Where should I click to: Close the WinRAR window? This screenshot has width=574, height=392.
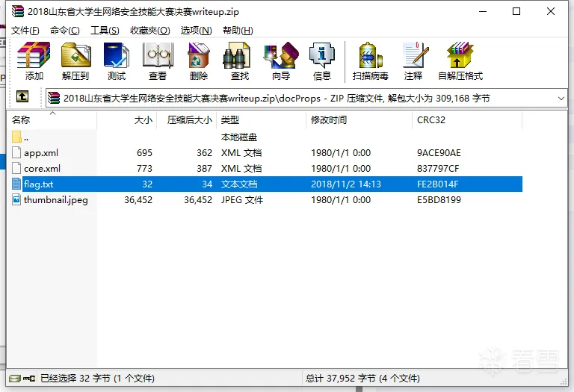550,11
